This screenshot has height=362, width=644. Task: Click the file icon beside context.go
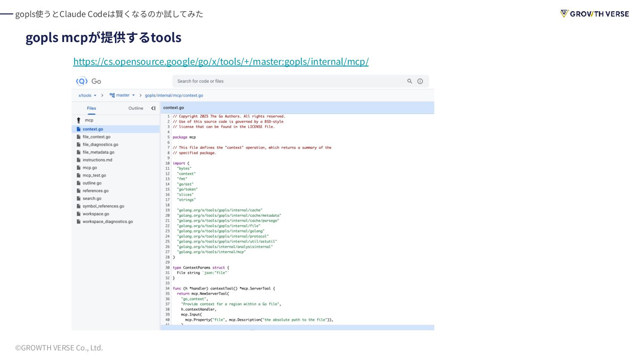pyautogui.click(x=79, y=129)
